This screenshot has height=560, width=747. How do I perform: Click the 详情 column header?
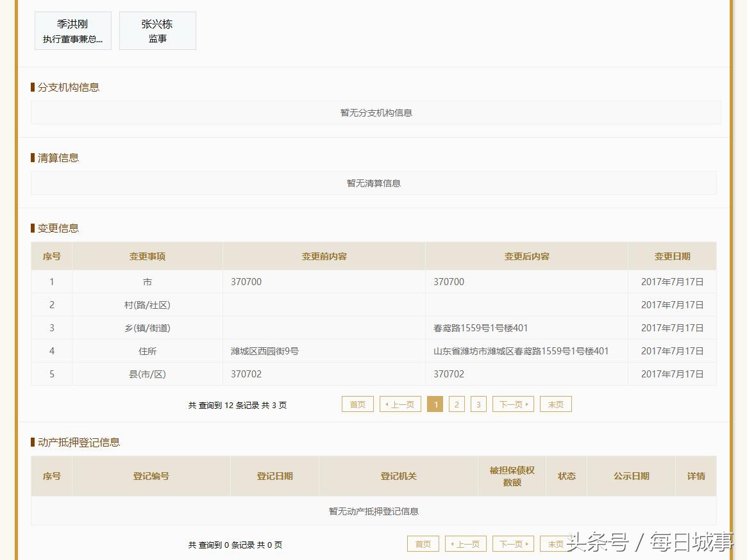[x=696, y=476]
